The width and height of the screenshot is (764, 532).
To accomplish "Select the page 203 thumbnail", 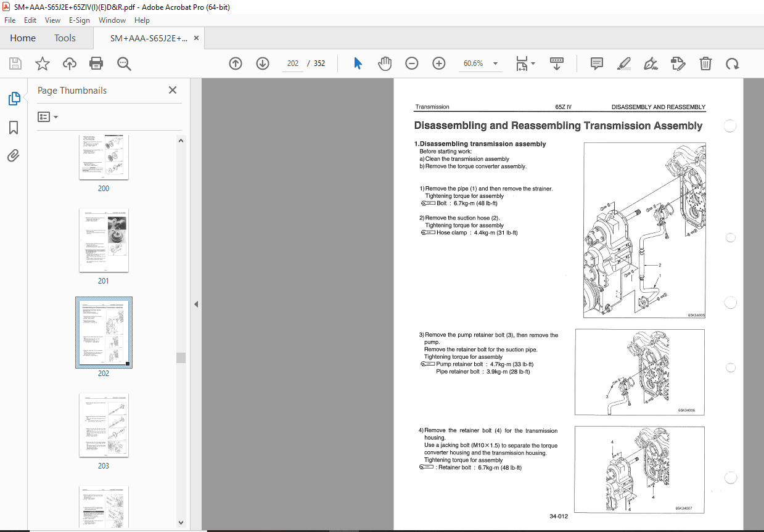I will click(104, 425).
